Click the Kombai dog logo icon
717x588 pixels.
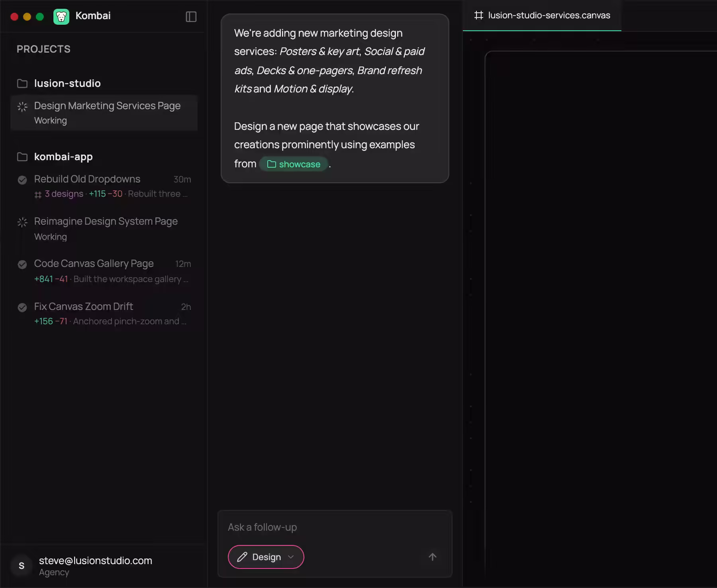61,16
